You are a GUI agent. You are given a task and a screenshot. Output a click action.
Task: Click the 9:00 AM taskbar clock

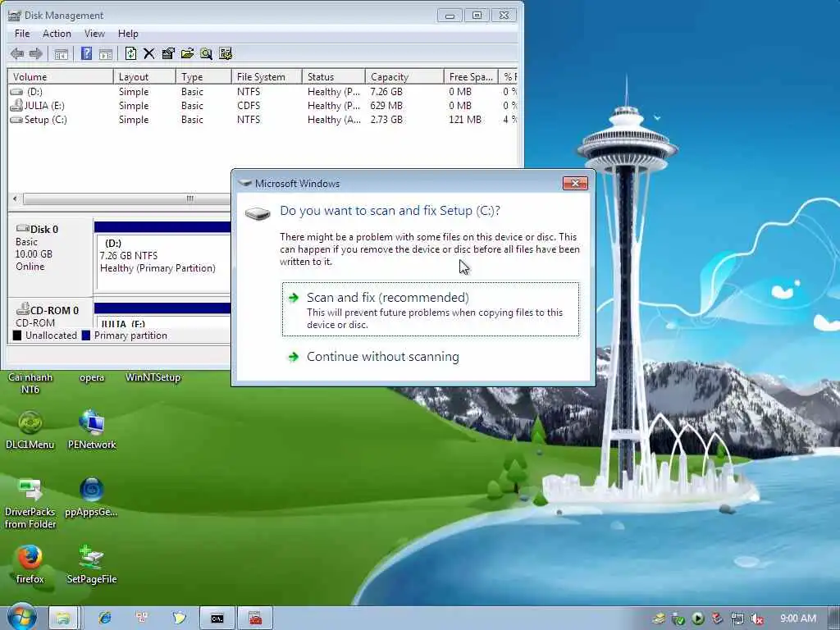[x=797, y=619]
